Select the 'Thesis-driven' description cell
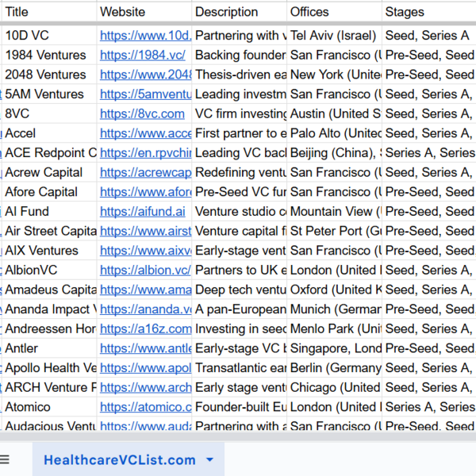 (240, 75)
